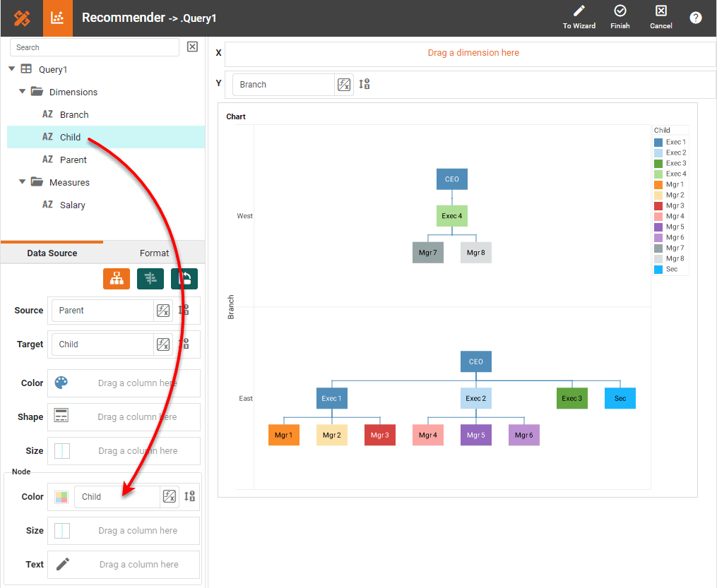Collapse the Query1 tree node
This screenshot has width=717, height=588.
click(12, 69)
